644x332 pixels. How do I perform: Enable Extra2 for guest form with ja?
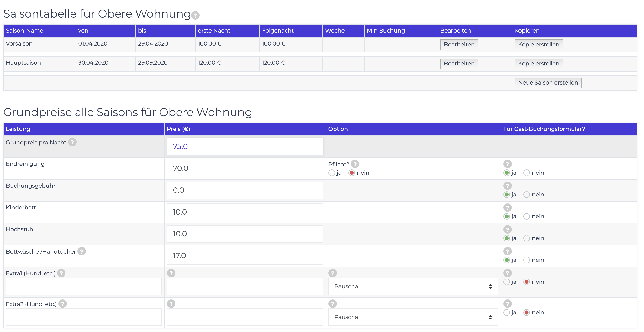tap(506, 312)
